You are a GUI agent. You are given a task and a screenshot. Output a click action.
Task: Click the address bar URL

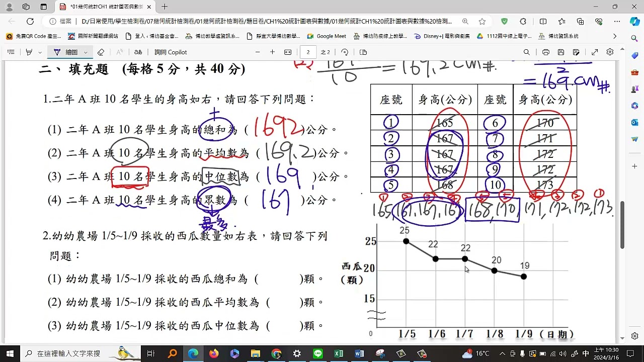267,22
